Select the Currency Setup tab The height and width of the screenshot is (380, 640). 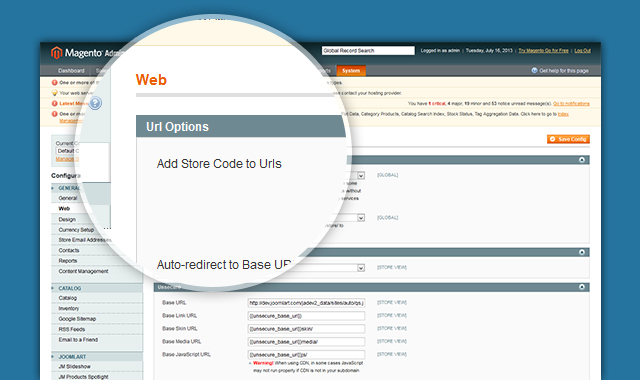[76, 230]
